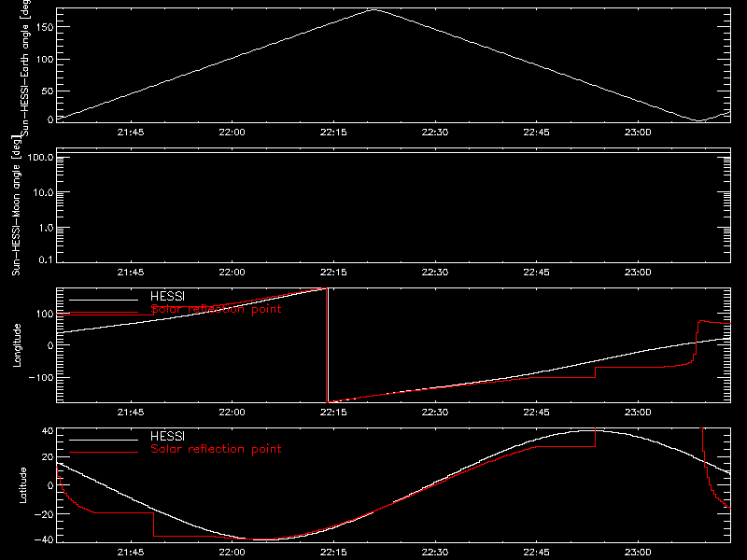Click 22:15 label under Earth angle plot
This screenshot has width=747, height=560.
click(x=333, y=133)
